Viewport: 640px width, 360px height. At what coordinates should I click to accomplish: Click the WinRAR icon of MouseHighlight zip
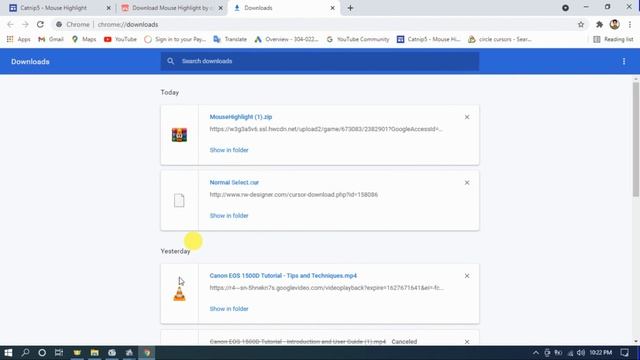(x=179, y=135)
